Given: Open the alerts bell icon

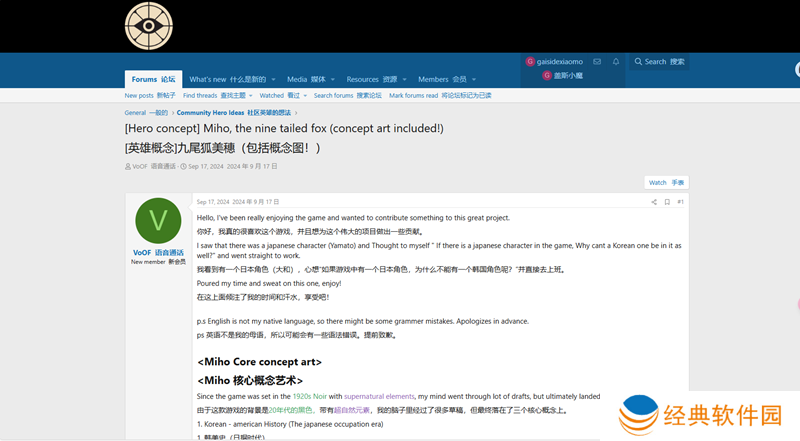Looking at the screenshot, I should pos(616,62).
